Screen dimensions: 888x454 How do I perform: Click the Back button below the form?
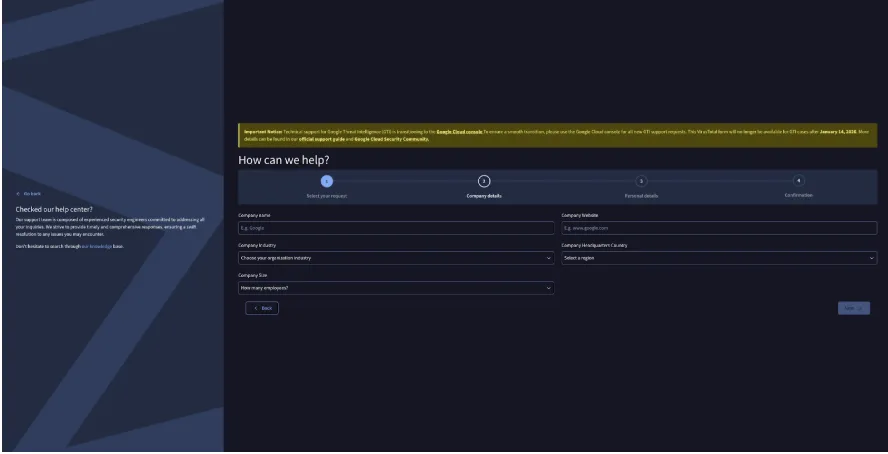[262, 308]
